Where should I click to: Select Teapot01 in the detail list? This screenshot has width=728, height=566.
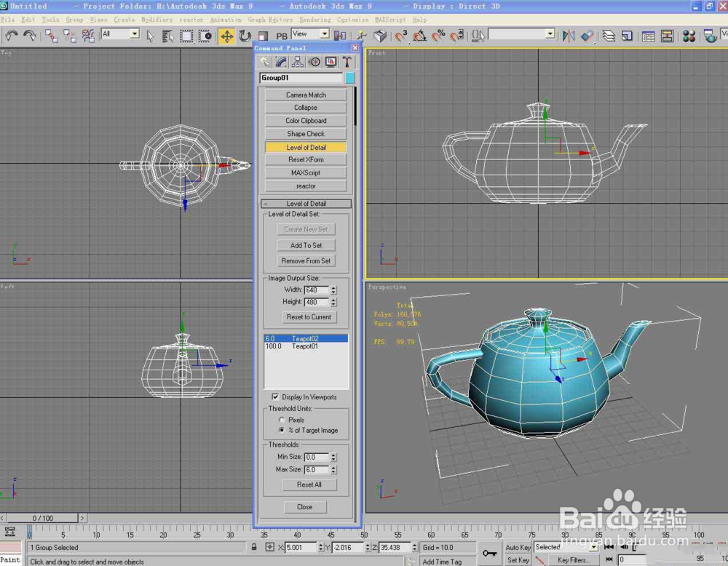pos(306,346)
